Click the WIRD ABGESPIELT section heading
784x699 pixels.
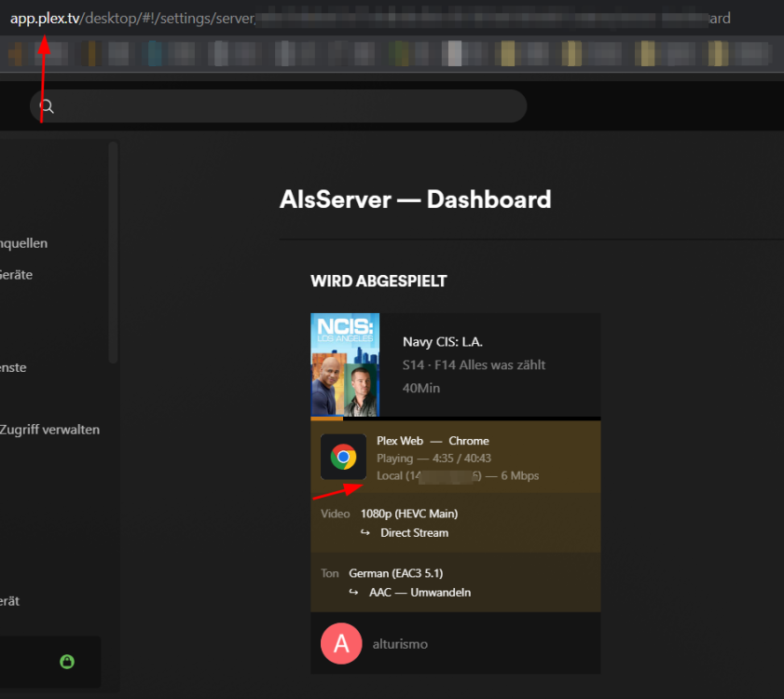pos(378,281)
